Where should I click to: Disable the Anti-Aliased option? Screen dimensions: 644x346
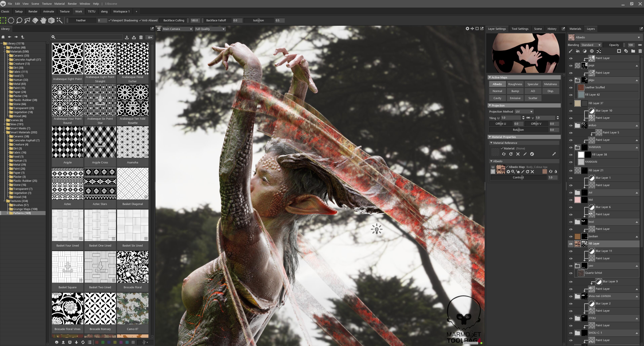click(140, 20)
